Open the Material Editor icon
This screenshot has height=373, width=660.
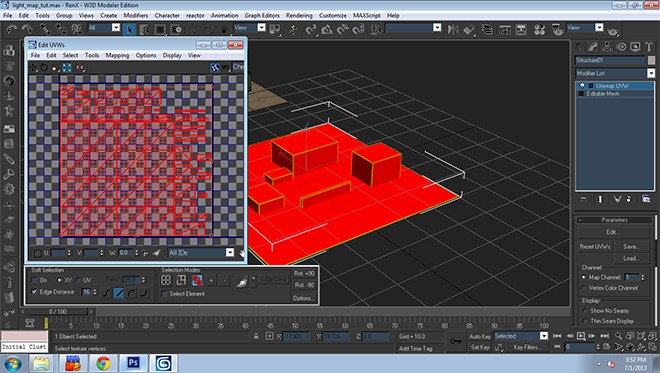click(540, 29)
